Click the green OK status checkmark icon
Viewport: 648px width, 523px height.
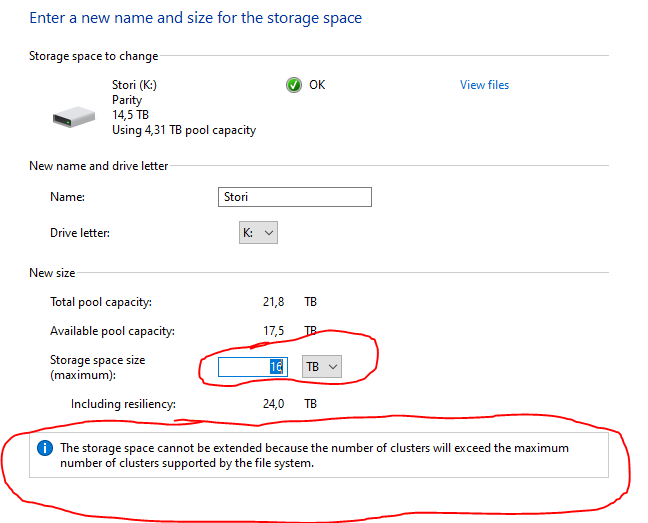[293, 85]
